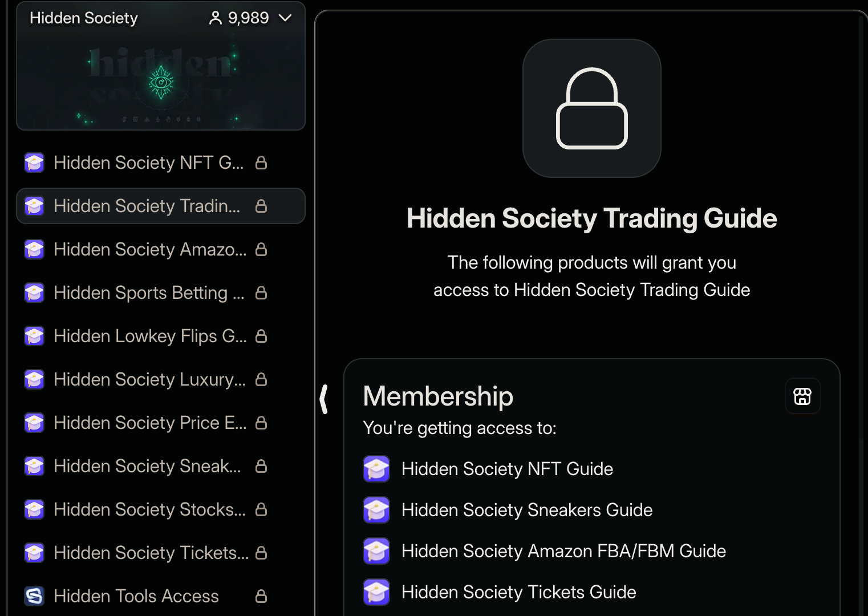
Task: Select the Hidden Tools Access app icon
Action: tap(34, 596)
